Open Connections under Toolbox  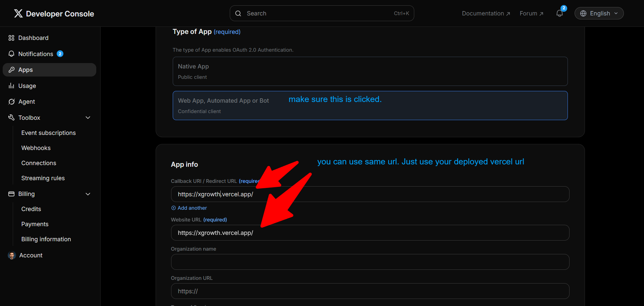coord(39,163)
